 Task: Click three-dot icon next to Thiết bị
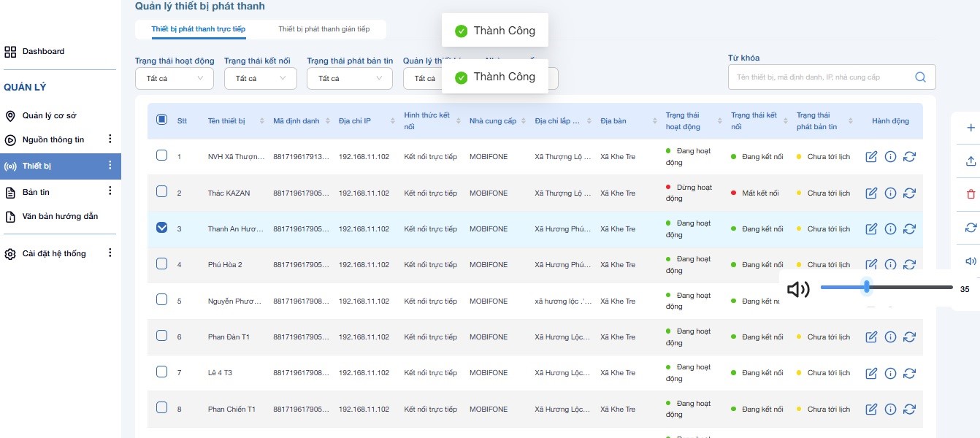(x=110, y=166)
